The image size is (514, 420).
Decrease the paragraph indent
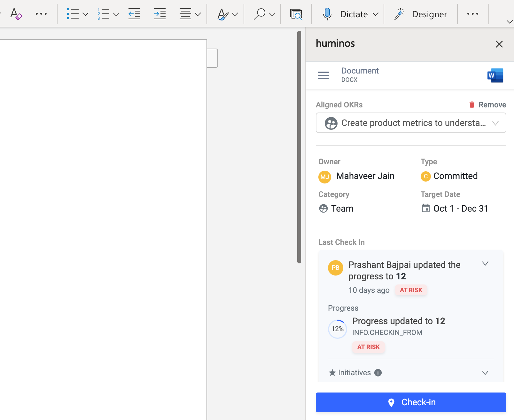pyautogui.click(x=134, y=14)
